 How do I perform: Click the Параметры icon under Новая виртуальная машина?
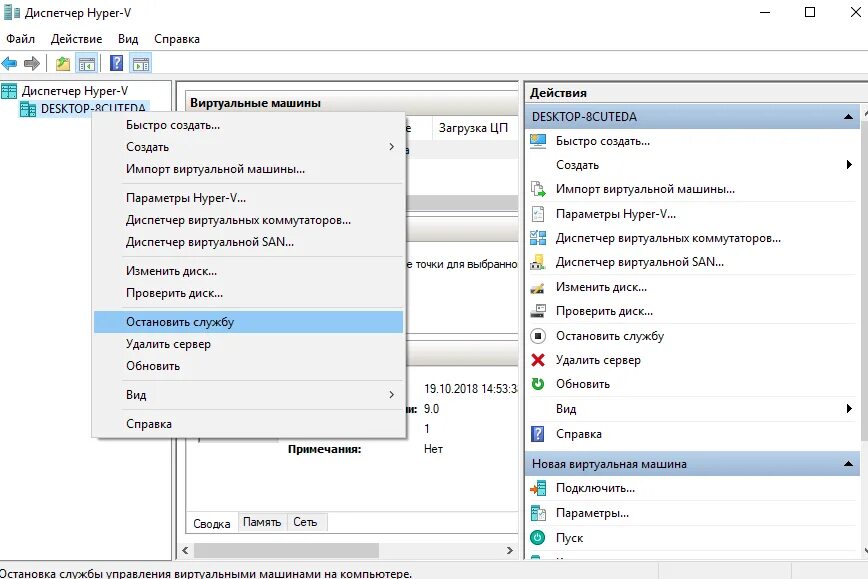[x=538, y=513]
